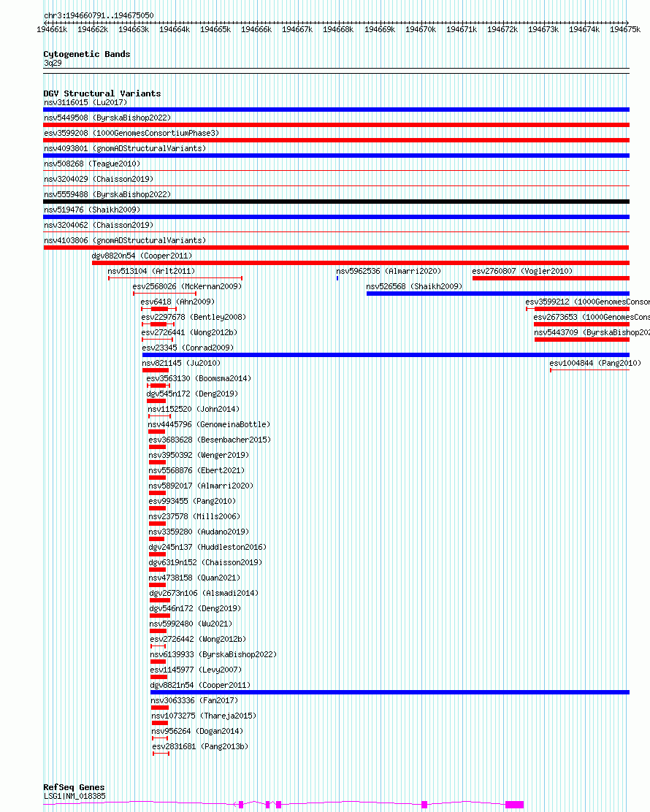Image resolution: width=650 pixels, height=812 pixels.
Task: Select esv6418 (Ahn2009) variant label
Action: [177, 302]
